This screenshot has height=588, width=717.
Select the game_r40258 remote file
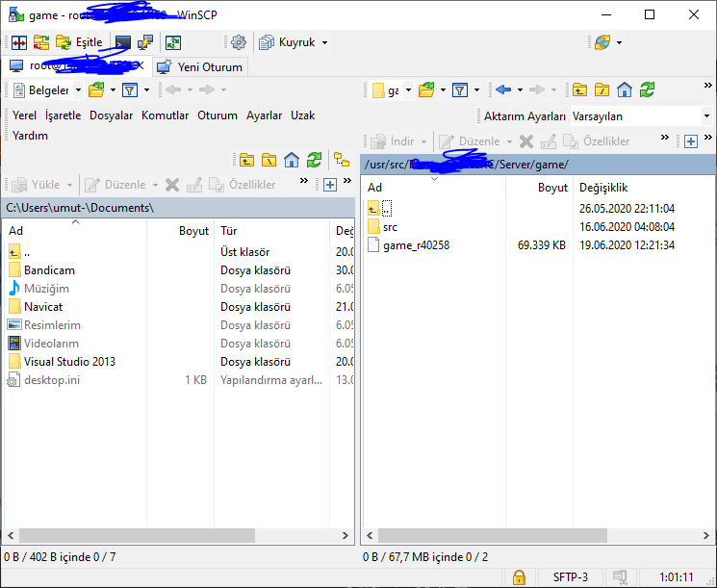click(x=416, y=245)
